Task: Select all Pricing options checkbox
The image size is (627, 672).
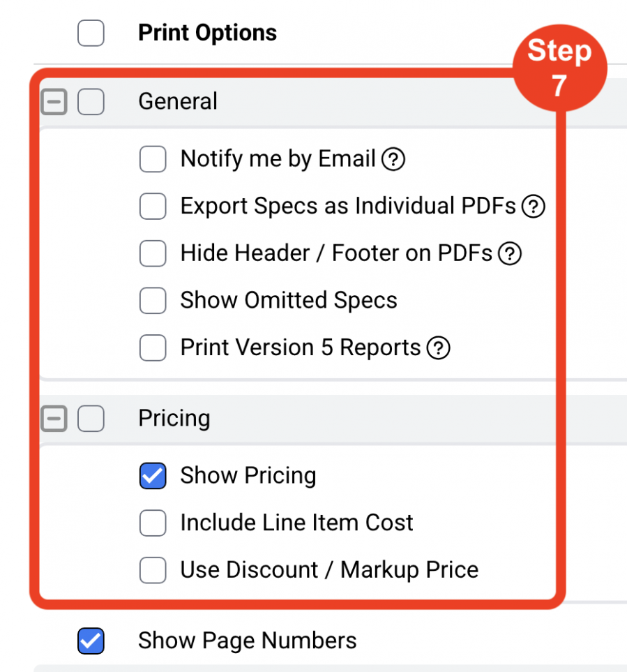Action: tap(91, 419)
